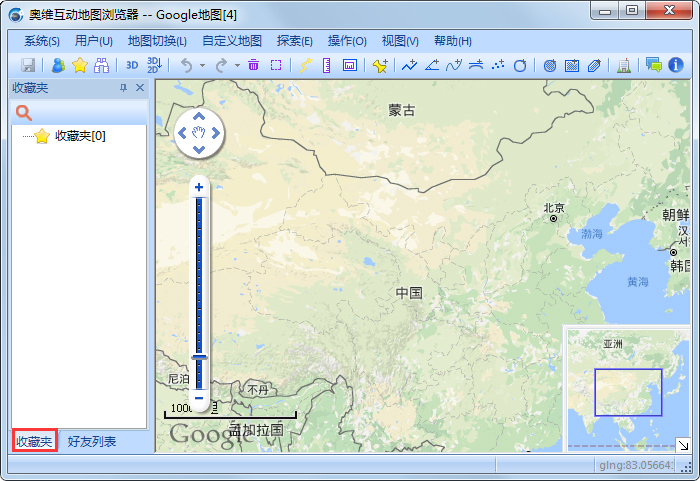Select the add circle tool
This screenshot has width=700, height=481.
tap(520, 65)
